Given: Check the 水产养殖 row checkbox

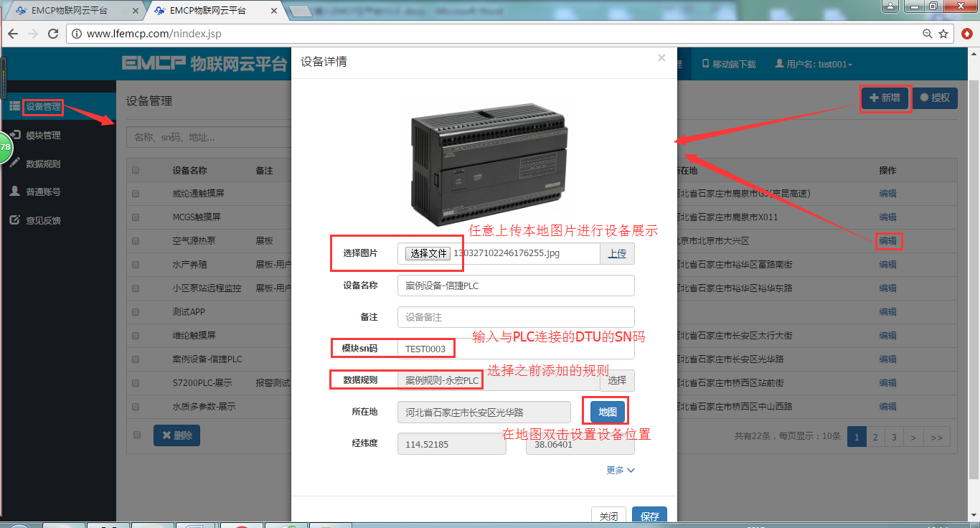Looking at the screenshot, I should (136, 265).
